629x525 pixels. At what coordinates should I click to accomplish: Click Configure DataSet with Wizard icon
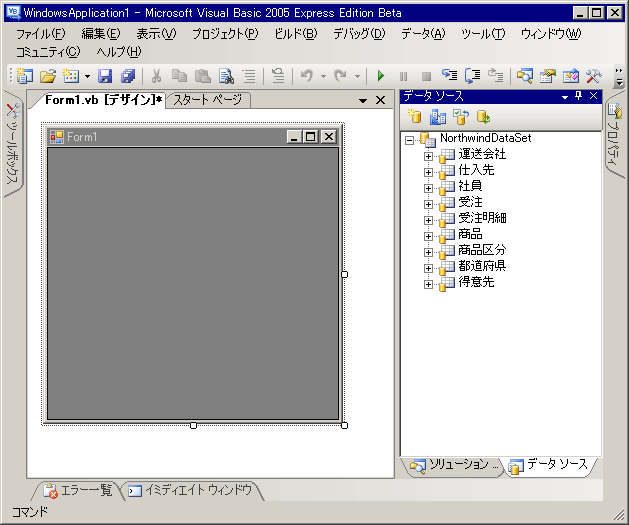click(461, 117)
